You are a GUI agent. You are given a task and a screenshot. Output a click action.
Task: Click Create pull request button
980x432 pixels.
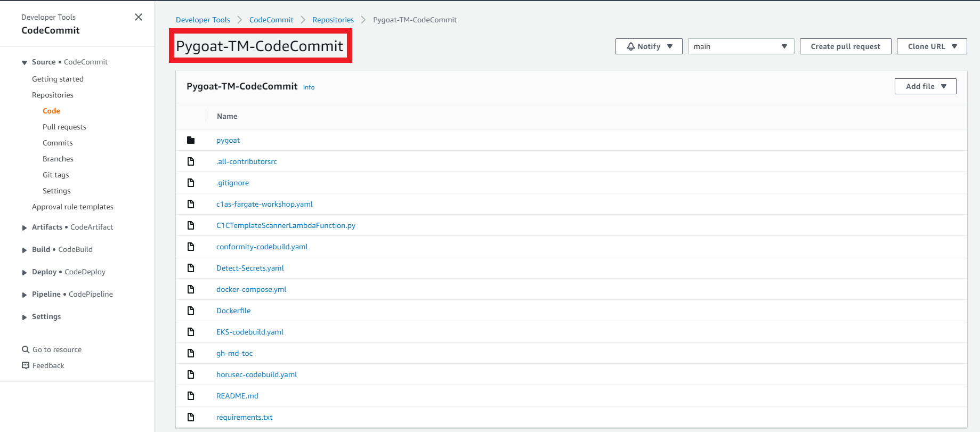845,46
